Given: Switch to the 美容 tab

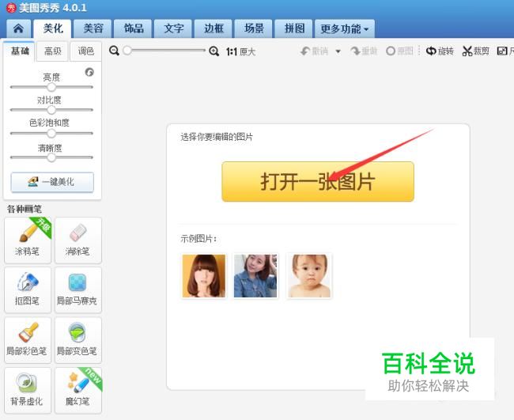Looking at the screenshot, I should click(93, 28).
